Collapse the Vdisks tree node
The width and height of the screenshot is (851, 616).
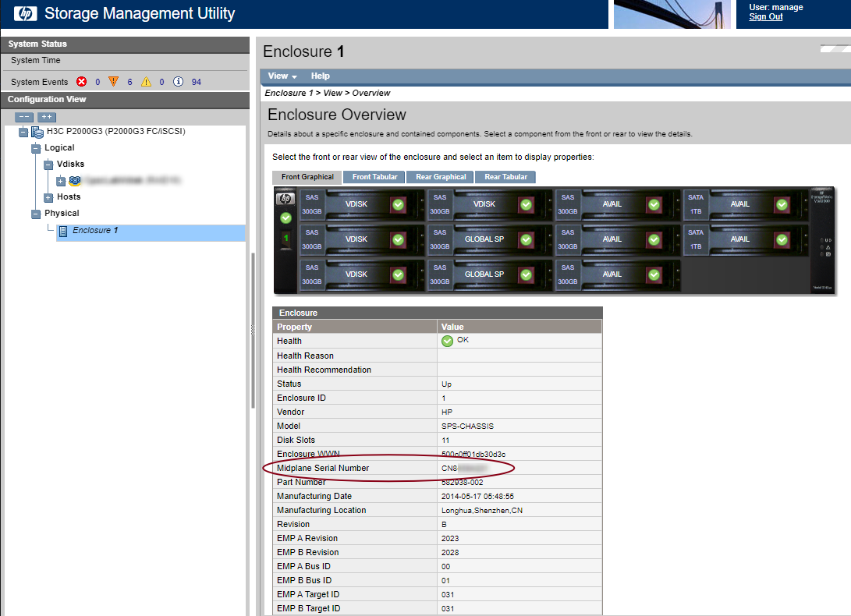point(48,165)
